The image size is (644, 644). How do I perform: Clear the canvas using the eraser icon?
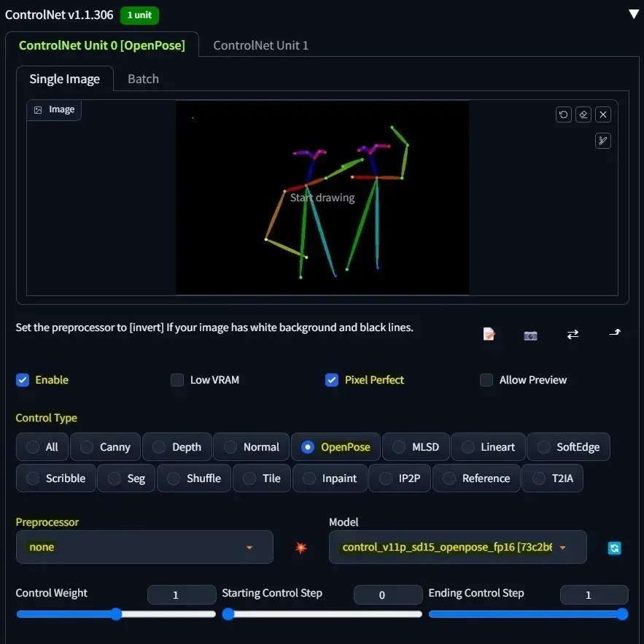(583, 115)
